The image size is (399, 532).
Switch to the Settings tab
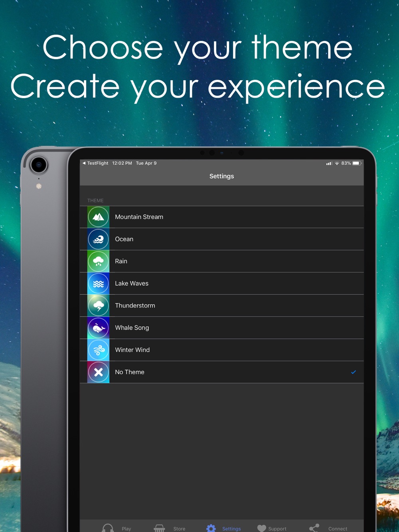pyautogui.click(x=223, y=528)
